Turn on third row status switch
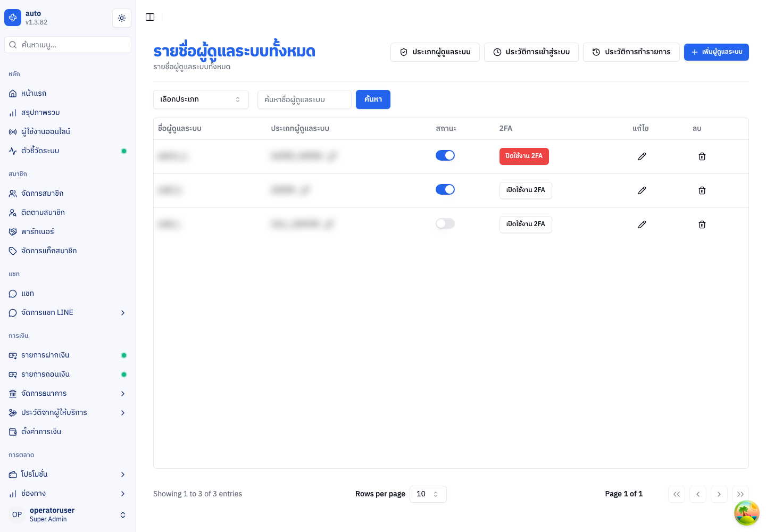This screenshot has height=532, width=766. 445,223
